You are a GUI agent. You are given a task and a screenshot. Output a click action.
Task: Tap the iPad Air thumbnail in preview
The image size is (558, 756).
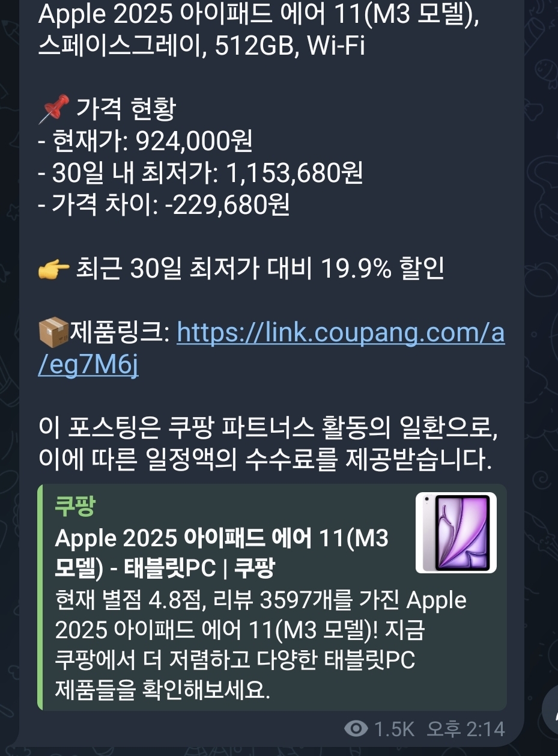[x=456, y=532]
